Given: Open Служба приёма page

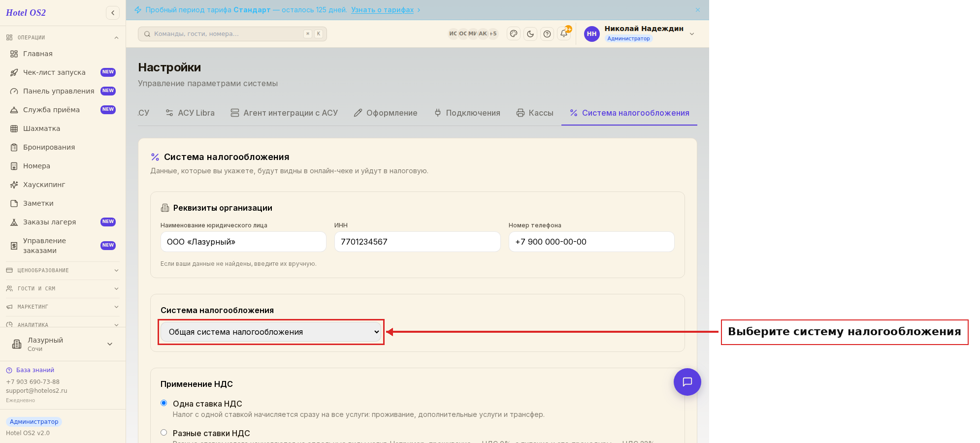Looking at the screenshot, I should [63, 110].
